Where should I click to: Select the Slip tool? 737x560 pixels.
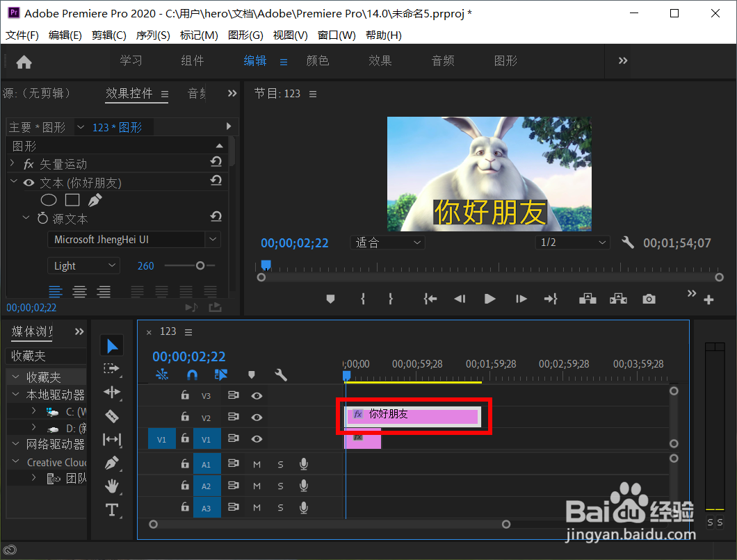112,439
